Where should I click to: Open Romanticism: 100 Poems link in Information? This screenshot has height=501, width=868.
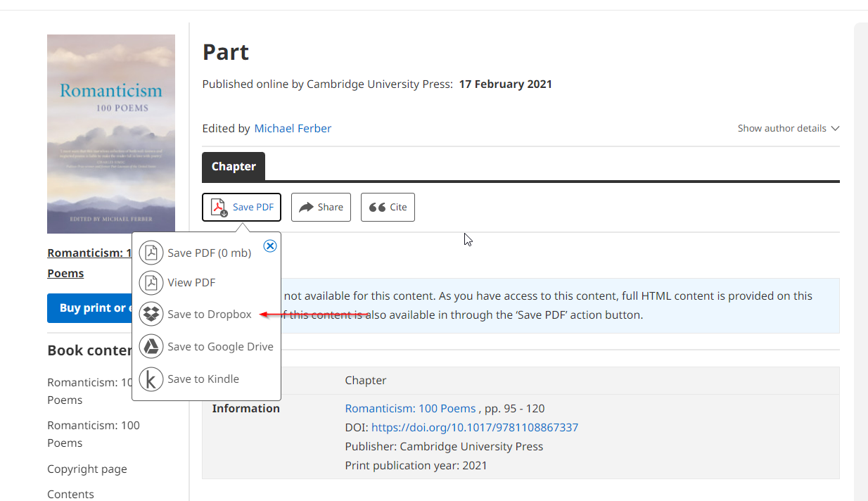tap(410, 409)
